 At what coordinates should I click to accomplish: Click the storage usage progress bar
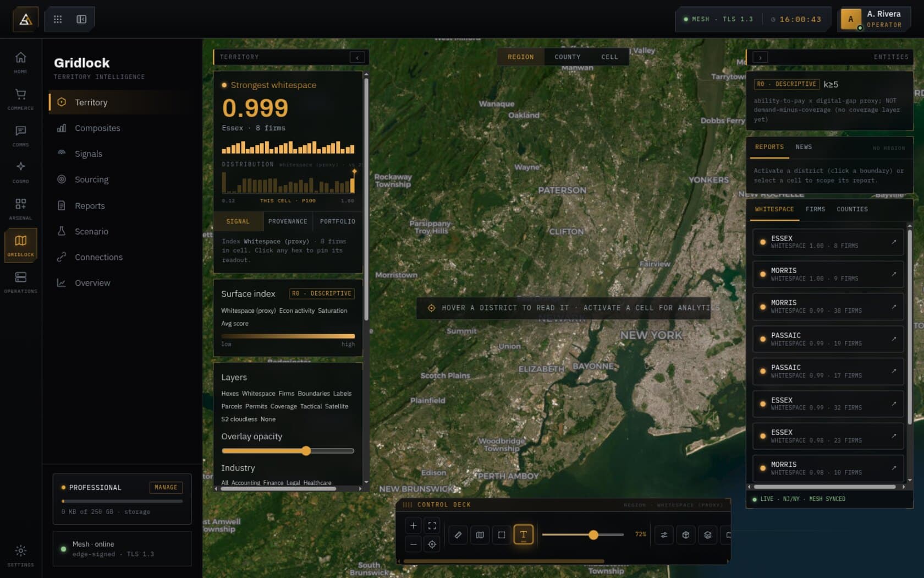122,501
